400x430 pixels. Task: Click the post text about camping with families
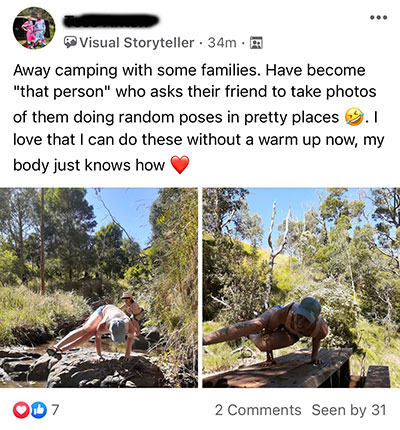pyautogui.click(x=199, y=118)
